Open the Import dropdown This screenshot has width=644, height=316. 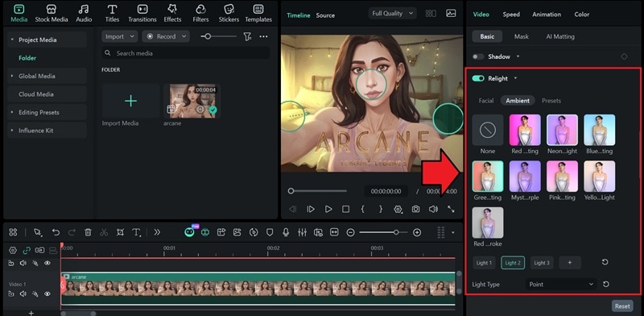119,36
